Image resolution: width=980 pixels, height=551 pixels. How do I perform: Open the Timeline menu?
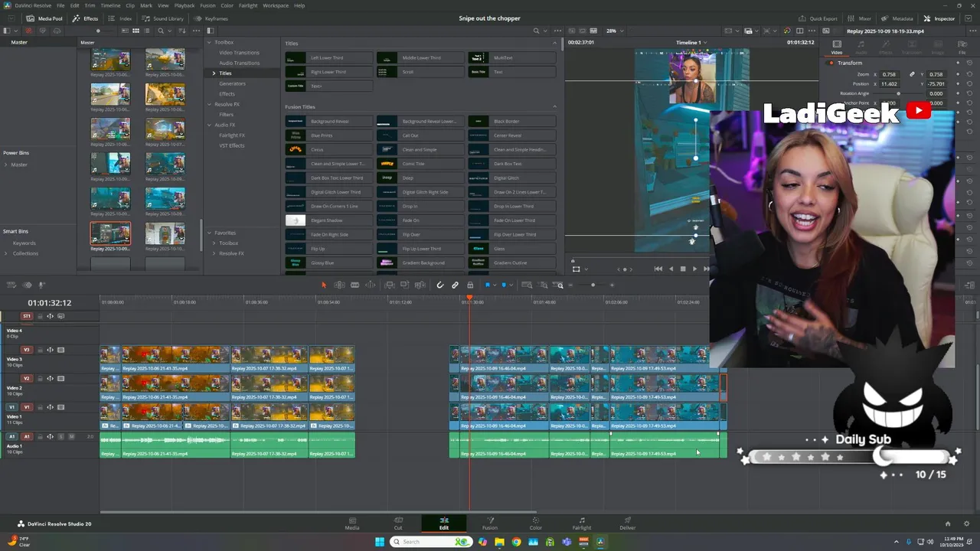[110, 5]
